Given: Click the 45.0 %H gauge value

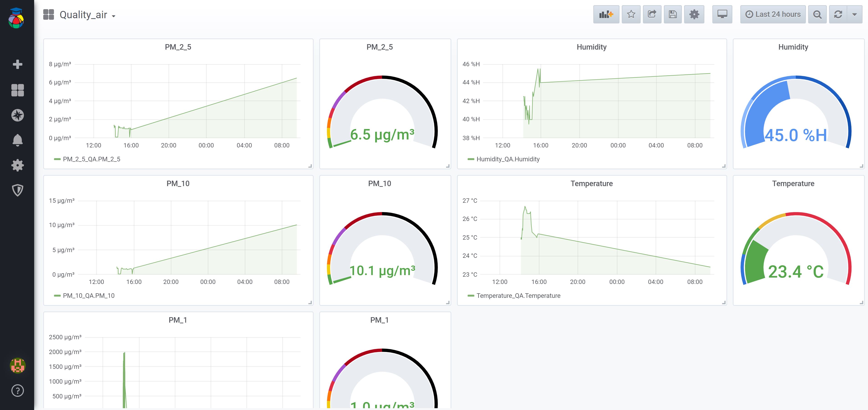Looking at the screenshot, I should [x=796, y=135].
